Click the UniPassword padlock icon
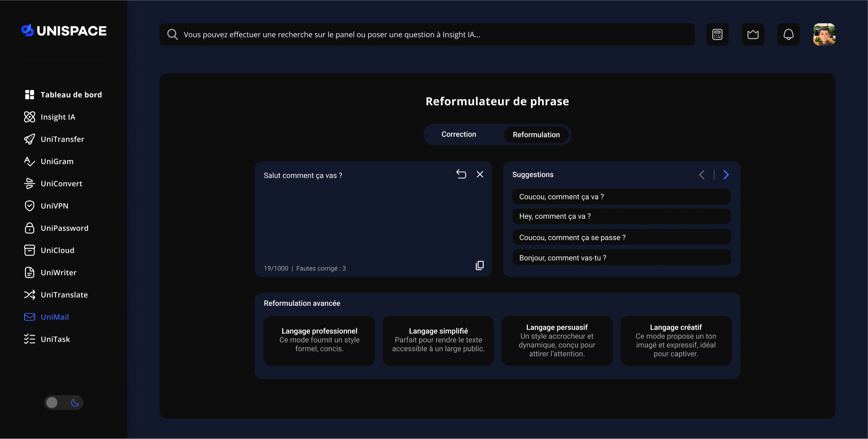 [x=30, y=228]
